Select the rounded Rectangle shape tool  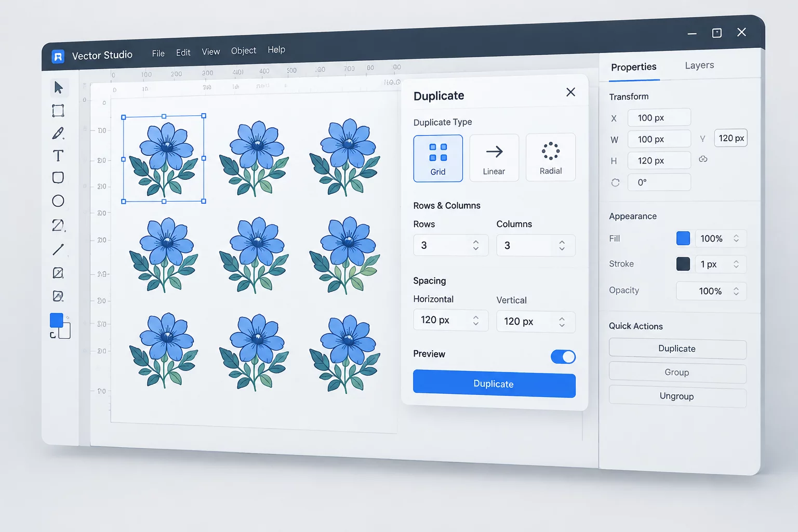[58, 178]
